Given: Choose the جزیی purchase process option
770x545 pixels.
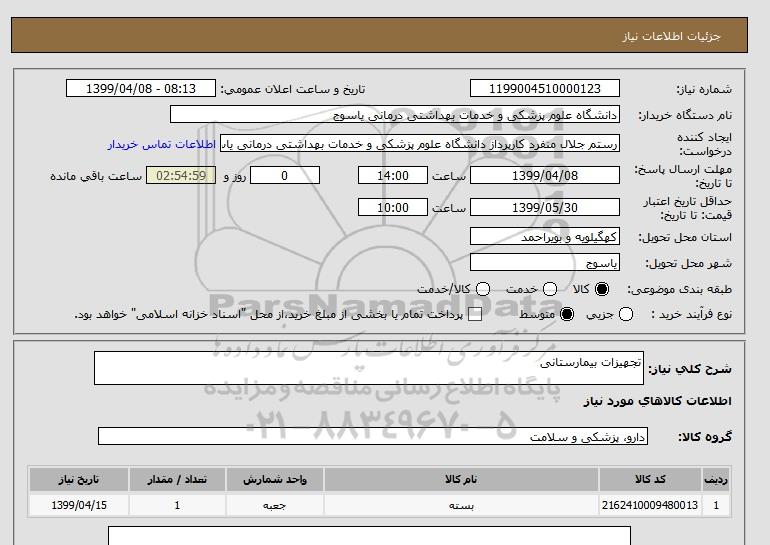Looking at the screenshot, I should click(x=626, y=314).
